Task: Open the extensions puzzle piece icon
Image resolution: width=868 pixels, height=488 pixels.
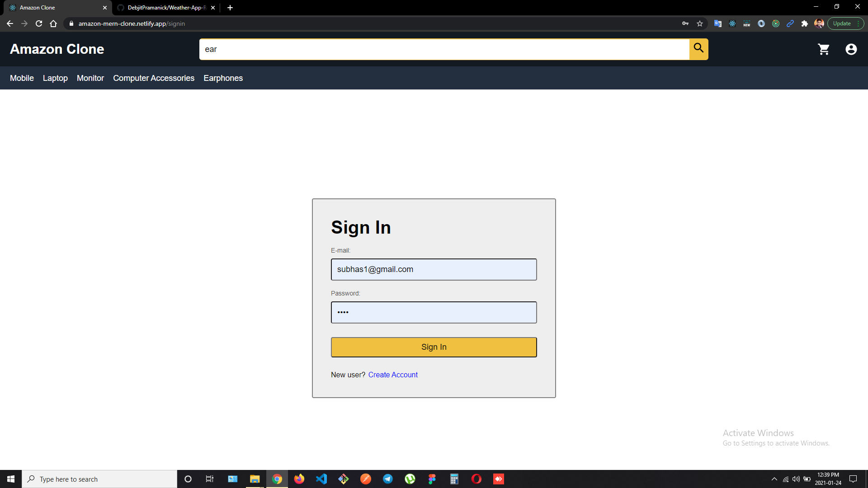Action: [x=804, y=23]
